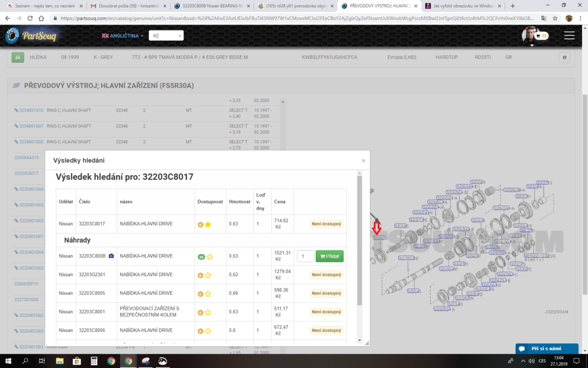
Task: Open Windows notification center
Action: click(x=577, y=361)
